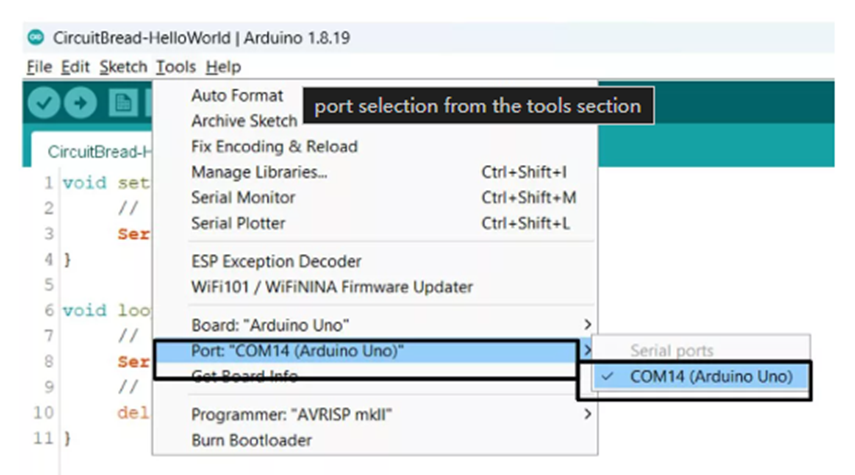Screen dimensions: 855x475
Task: Click the void setup code on line 1
Action: tap(106, 183)
